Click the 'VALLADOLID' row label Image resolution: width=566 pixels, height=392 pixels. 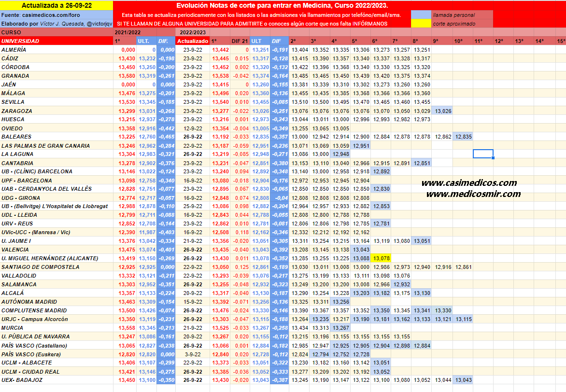tap(57, 275)
